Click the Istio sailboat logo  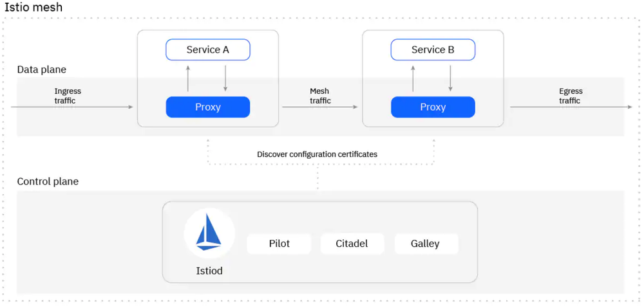tap(209, 233)
